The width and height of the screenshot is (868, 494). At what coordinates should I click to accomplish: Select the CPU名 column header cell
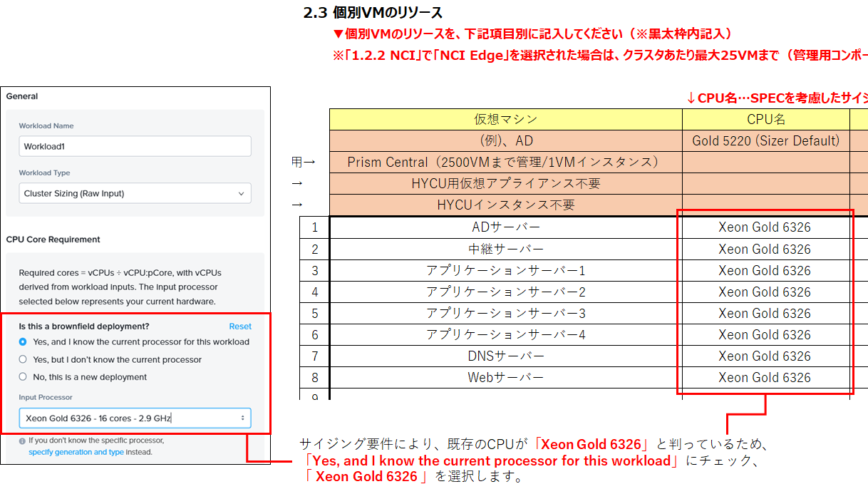tap(765, 120)
